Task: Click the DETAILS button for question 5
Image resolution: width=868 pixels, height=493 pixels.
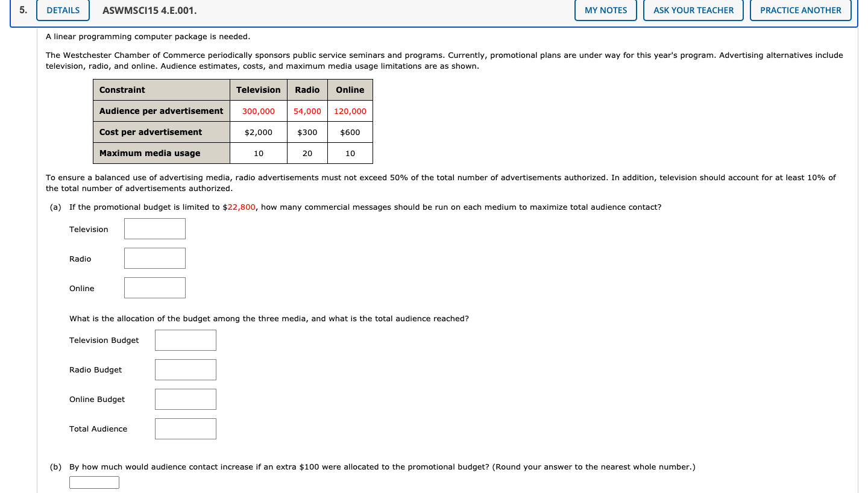Action: (63, 10)
